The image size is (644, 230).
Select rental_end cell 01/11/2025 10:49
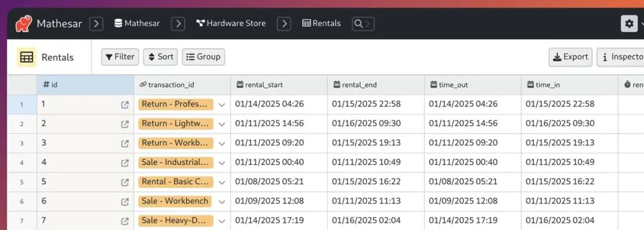376,163
